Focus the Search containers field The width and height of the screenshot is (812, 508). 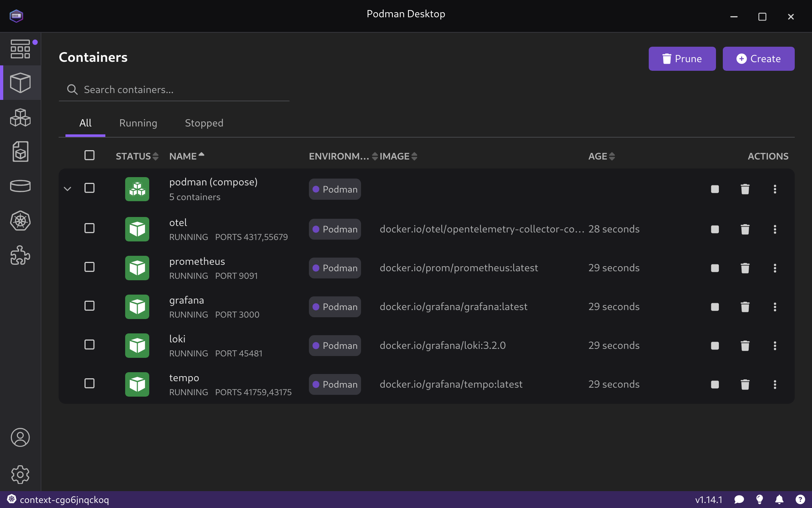pos(180,89)
